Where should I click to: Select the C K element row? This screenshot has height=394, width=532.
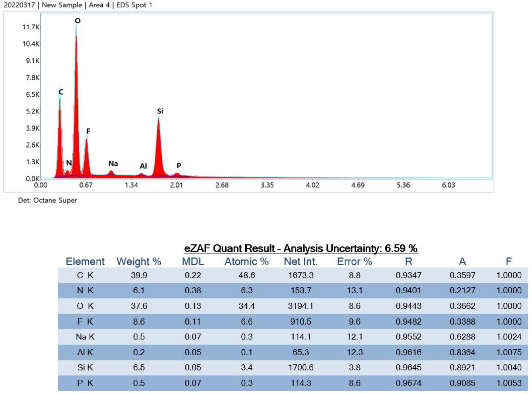[x=85, y=275]
